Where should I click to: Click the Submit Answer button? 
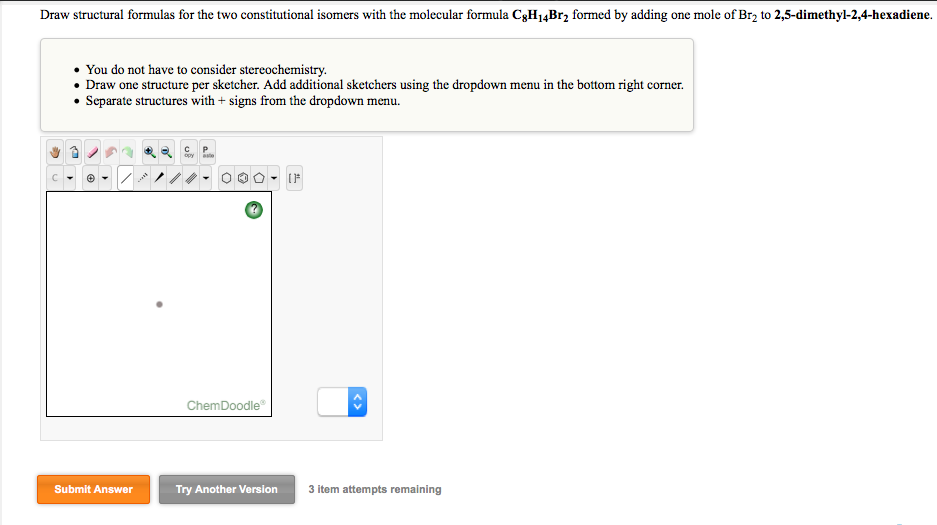[94, 489]
